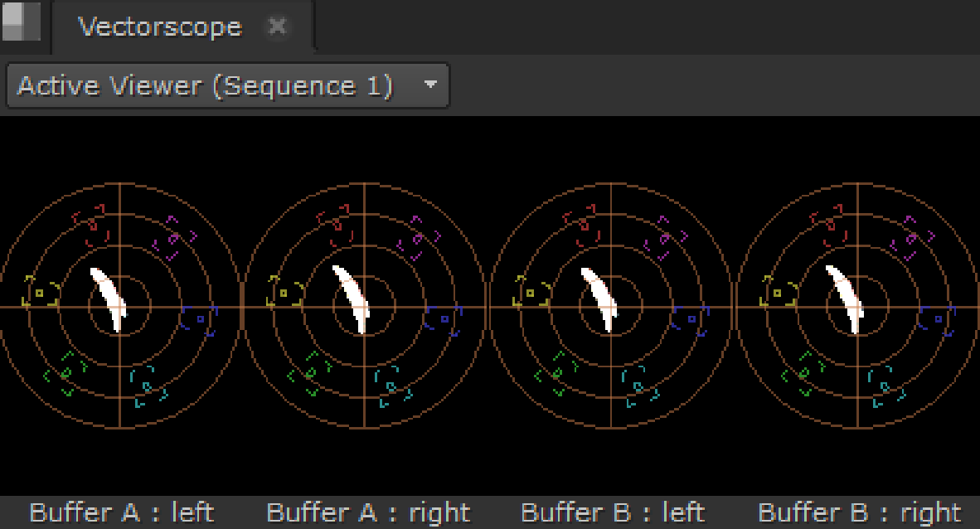Click the Buffer A left label
Viewport: 980px width, 529px height.
[121, 512]
